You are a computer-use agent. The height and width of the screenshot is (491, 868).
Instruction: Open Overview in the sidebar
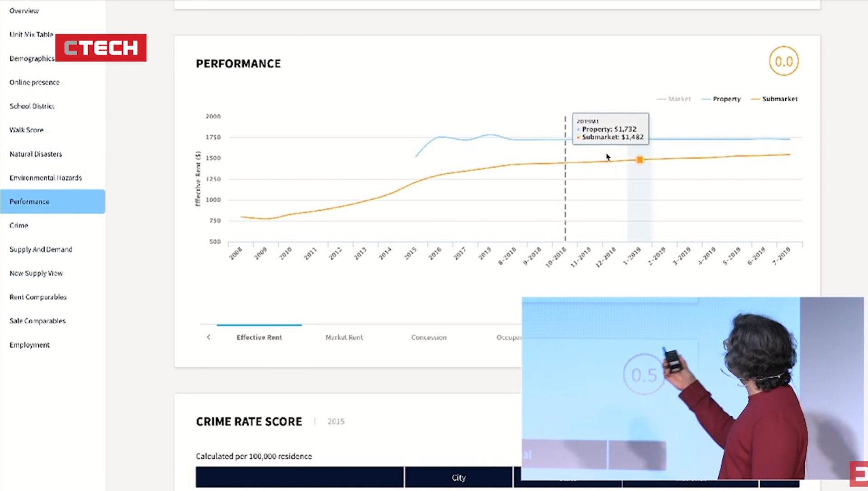coord(24,11)
